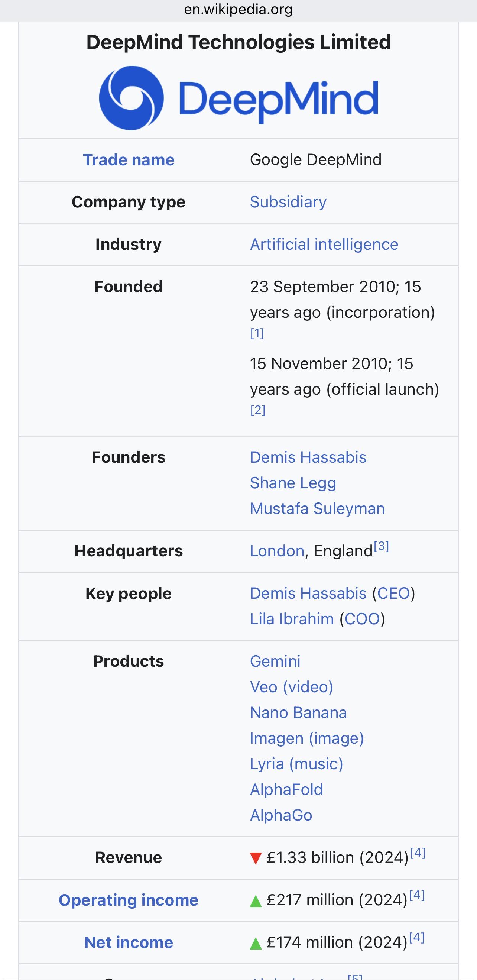Visit the Mustafa Suleyman link
Viewport: 477px width, 980px height.
coord(317,509)
